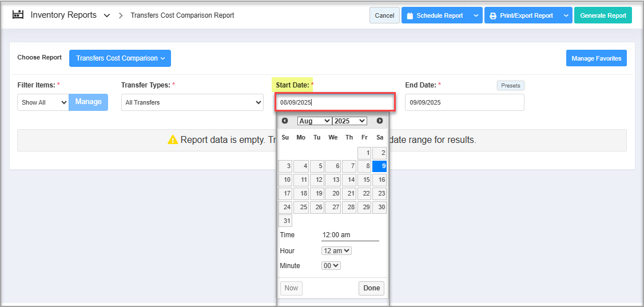Expand the Inventory Reports chevron menu
Viewport: 644px width, 307px height.
[107, 15]
